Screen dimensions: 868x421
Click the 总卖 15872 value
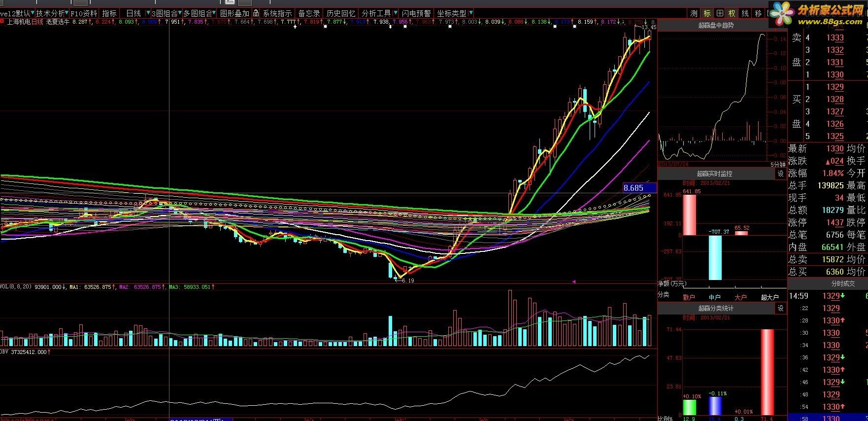[x=833, y=259]
